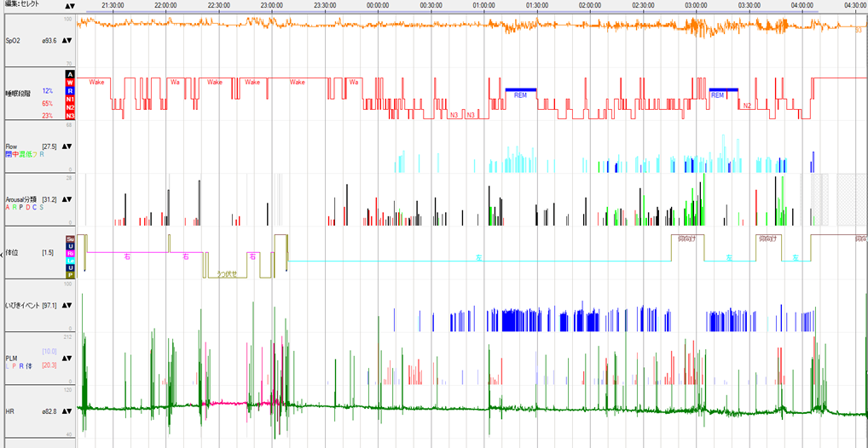Select the blue R stage legend swatch
Viewport: 868px width, 448px height.
(x=71, y=90)
